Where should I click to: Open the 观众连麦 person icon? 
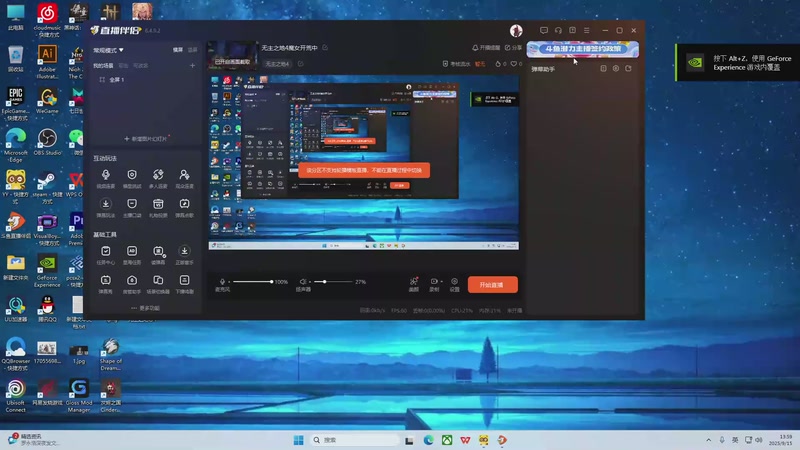coord(184,175)
